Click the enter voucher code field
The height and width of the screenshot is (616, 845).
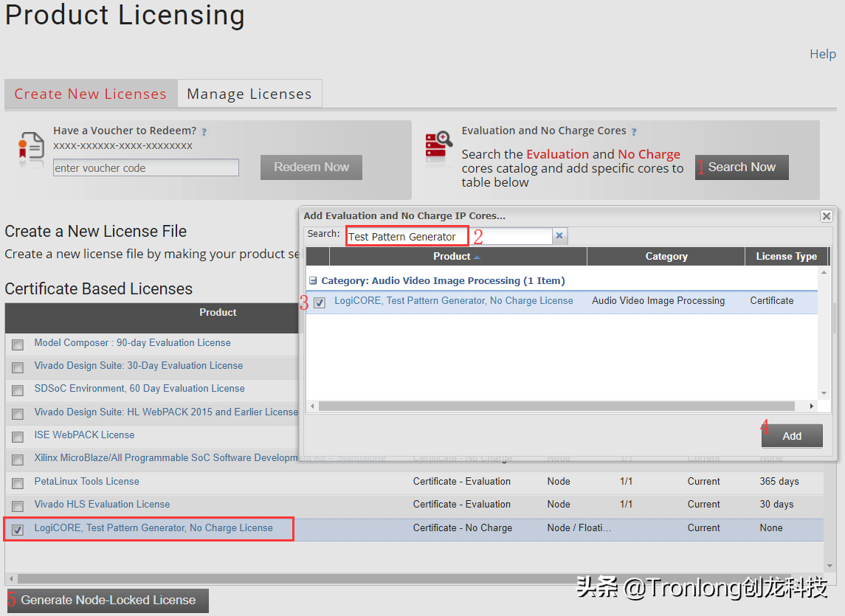pos(146,167)
